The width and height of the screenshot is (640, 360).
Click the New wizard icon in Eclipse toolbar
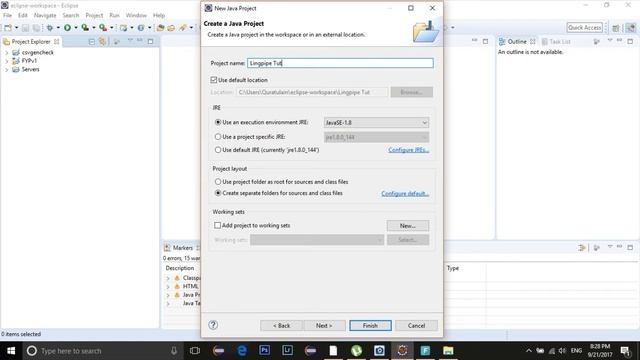[x=8, y=28]
